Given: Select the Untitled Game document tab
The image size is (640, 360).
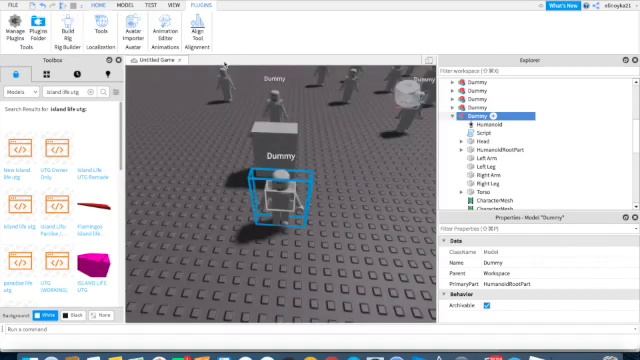Looking at the screenshot, I should click(x=157, y=60).
